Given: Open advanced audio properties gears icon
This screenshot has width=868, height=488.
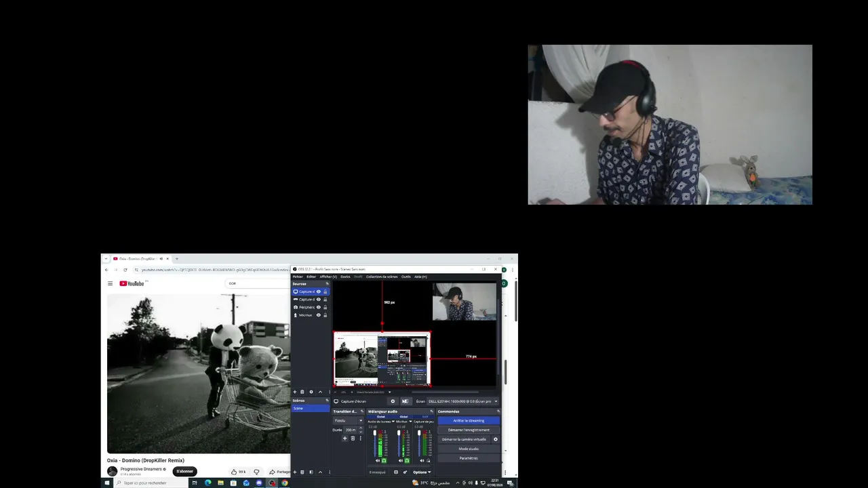Looking at the screenshot, I should (405, 472).
